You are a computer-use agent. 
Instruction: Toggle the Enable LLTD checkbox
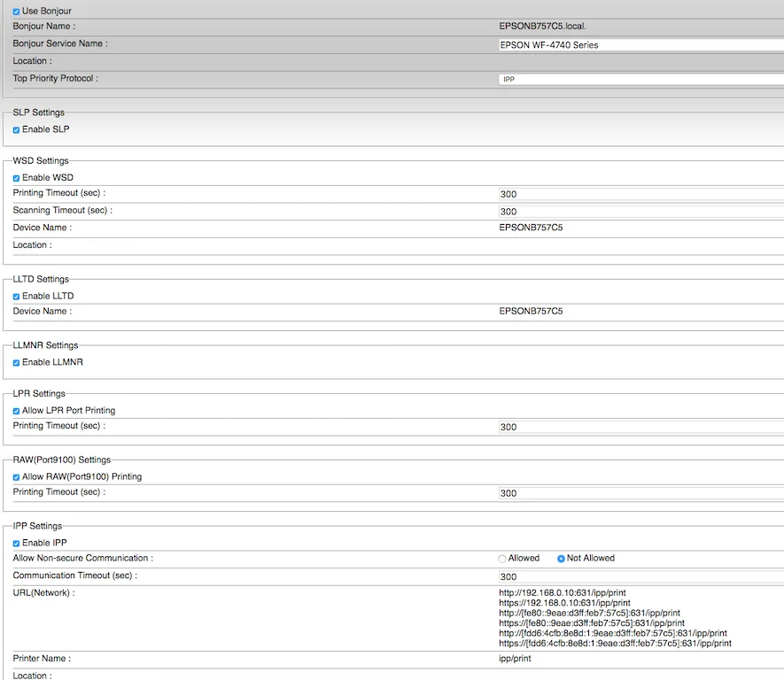17,297
